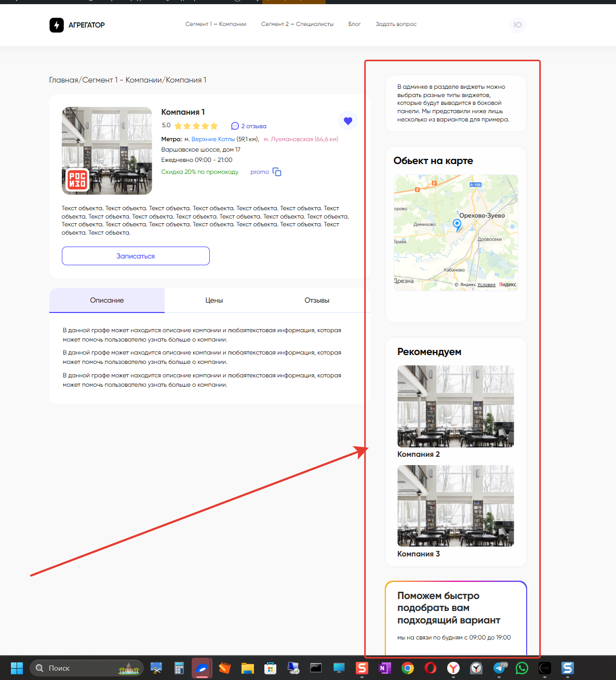This screenshot has width=616, height=680.
Task: Toggle the heart favorite on Компания 1
Action: [x=347, y=121]
